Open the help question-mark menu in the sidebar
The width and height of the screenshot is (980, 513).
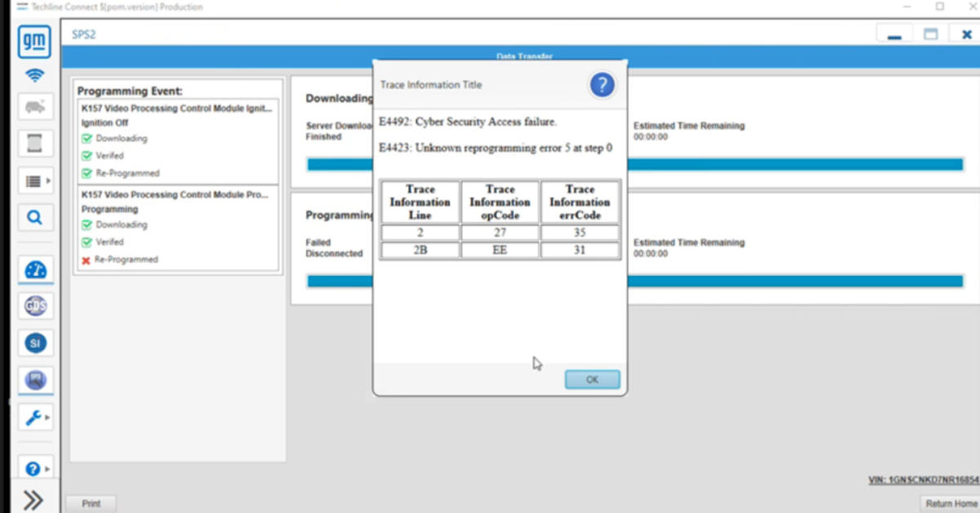35,469
